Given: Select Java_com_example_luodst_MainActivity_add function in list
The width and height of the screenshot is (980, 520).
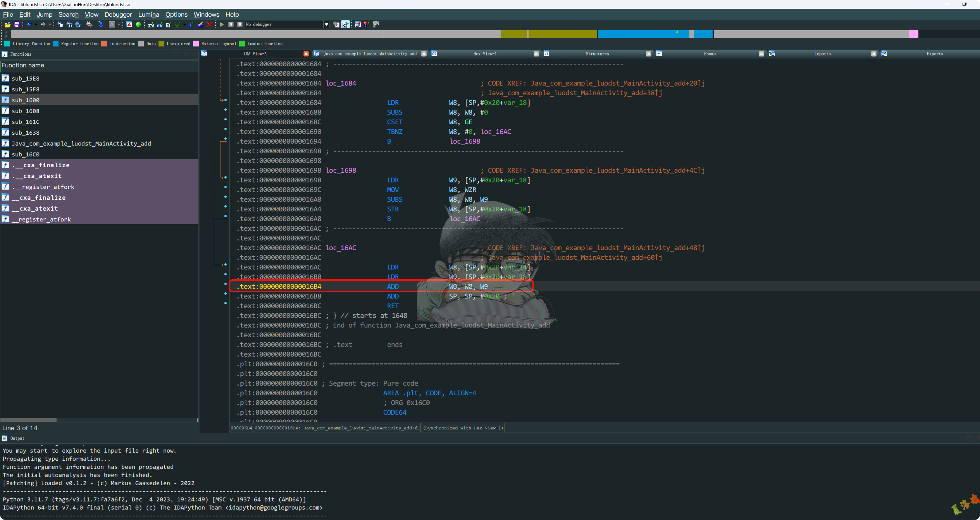Looking at the screenshot, I should [x=81, y=143].
